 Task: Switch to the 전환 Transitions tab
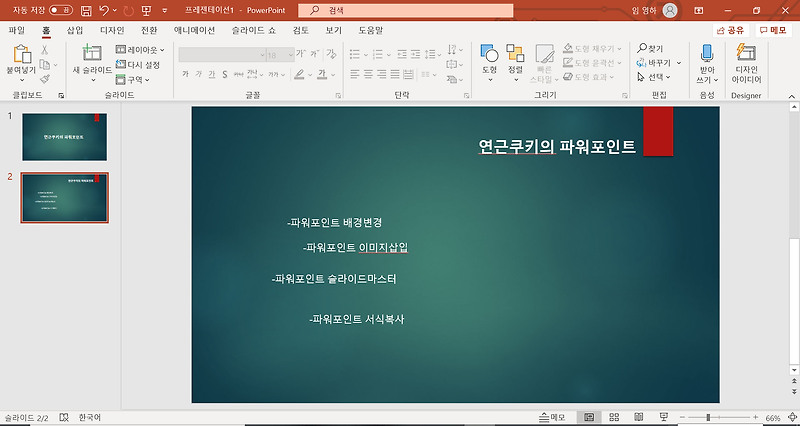[149, 31]
